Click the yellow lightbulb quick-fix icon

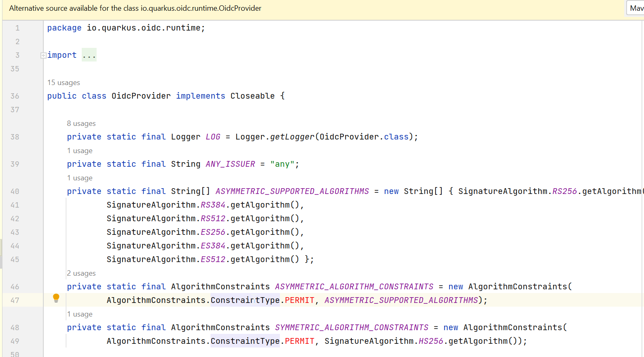[x=56, y=298]
